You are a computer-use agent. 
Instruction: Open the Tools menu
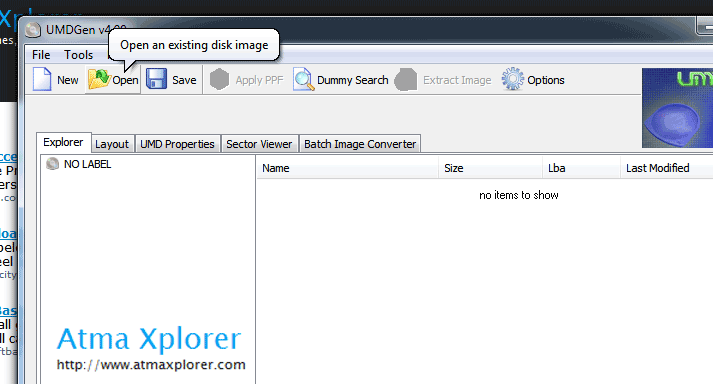click(x=78, y=55)
